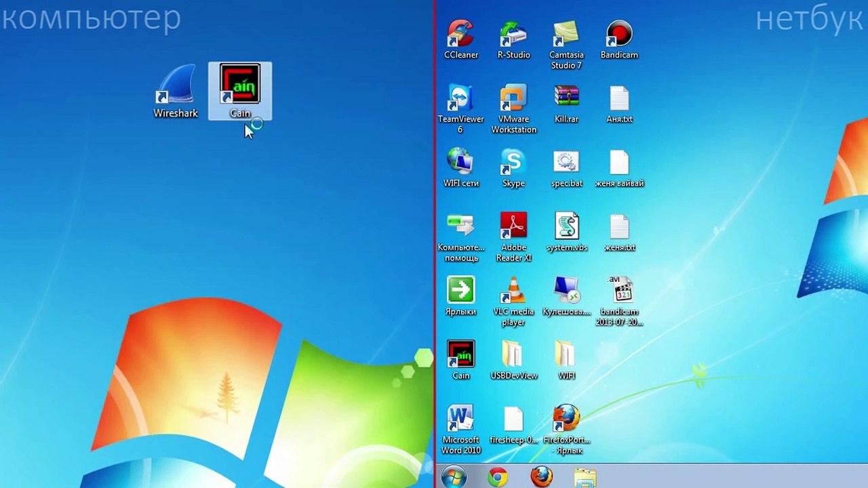Open the Компьютерная помощь shortcut
The image size is (868, 488).
click(x=461, y=237)
